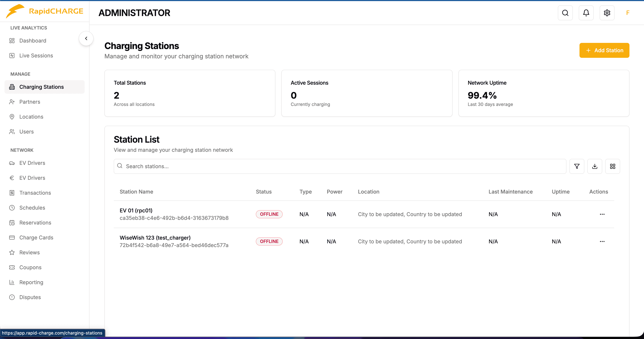Click the RapidCHARGE logo
The image size is (644, 339).
point(44,11)
